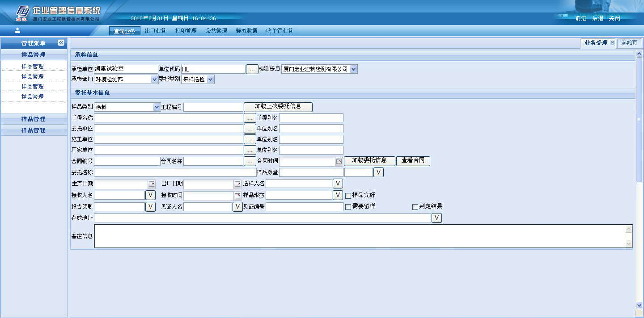Screen dimensions: 644x318
Task: Click the V button next to 见证人名
Action: pos(238,207)
